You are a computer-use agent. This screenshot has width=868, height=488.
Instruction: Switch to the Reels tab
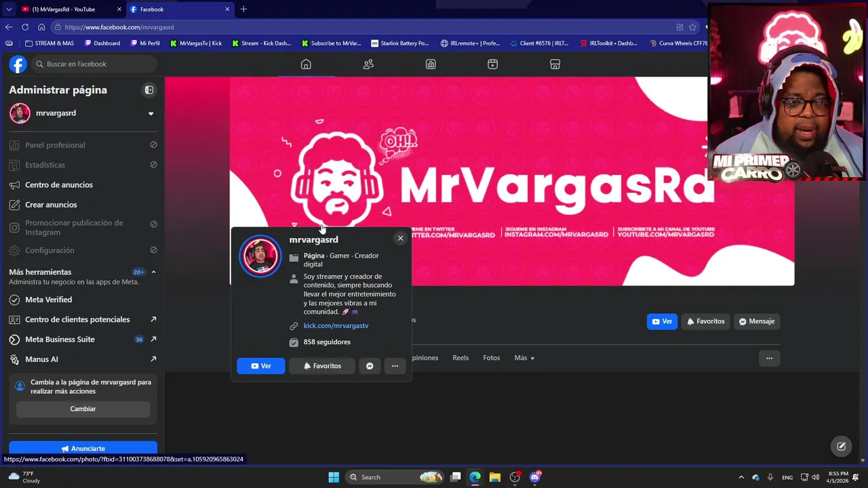pos(460,358)
